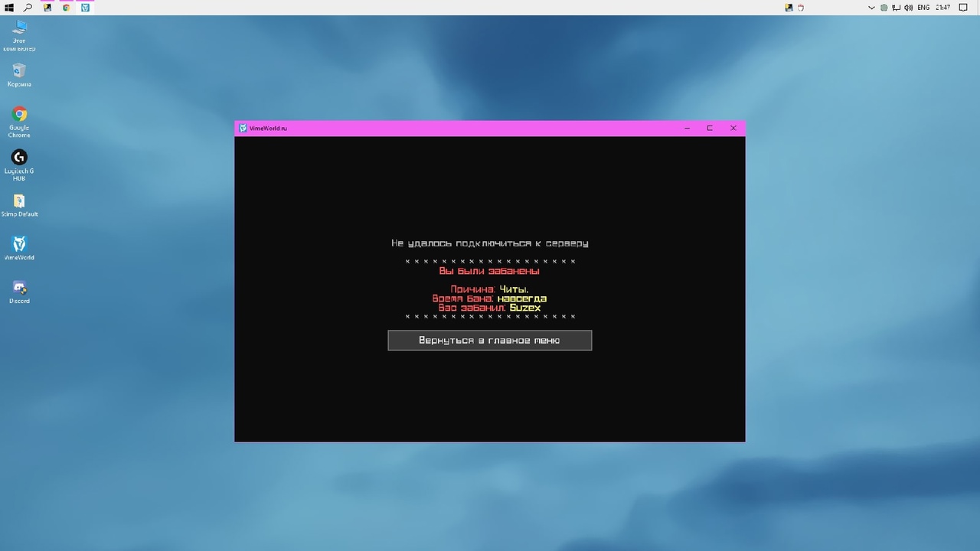The width and height of the screenshot is (980, 551).
Task: Open the This PC desktop icon
Action: pos(19,34)
